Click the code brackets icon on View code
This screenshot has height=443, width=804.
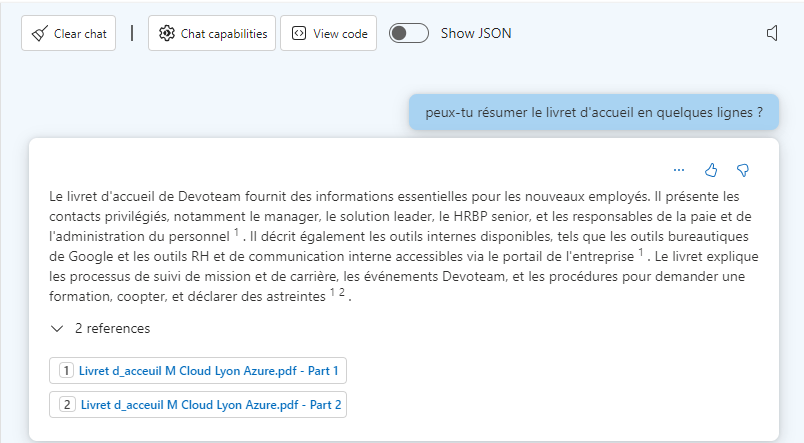[x=298, y=33]
